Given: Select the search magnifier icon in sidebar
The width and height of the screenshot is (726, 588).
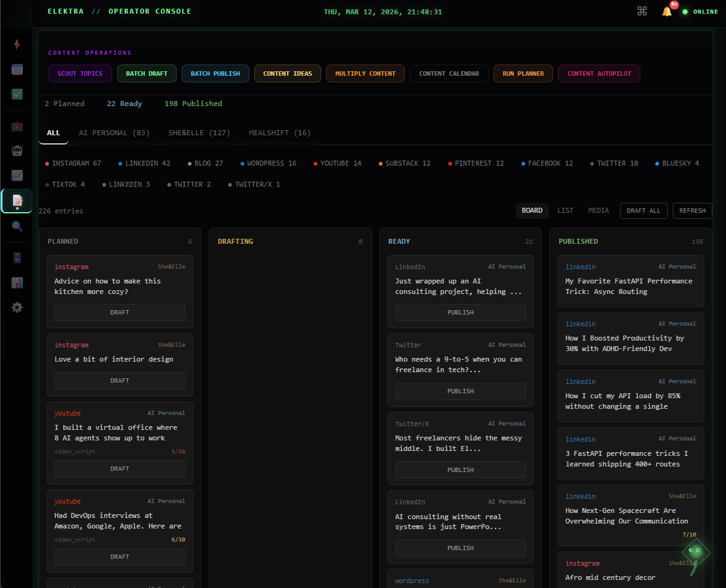Looking at the screenshot, I should pyautogui.click(x=17, y=226).
